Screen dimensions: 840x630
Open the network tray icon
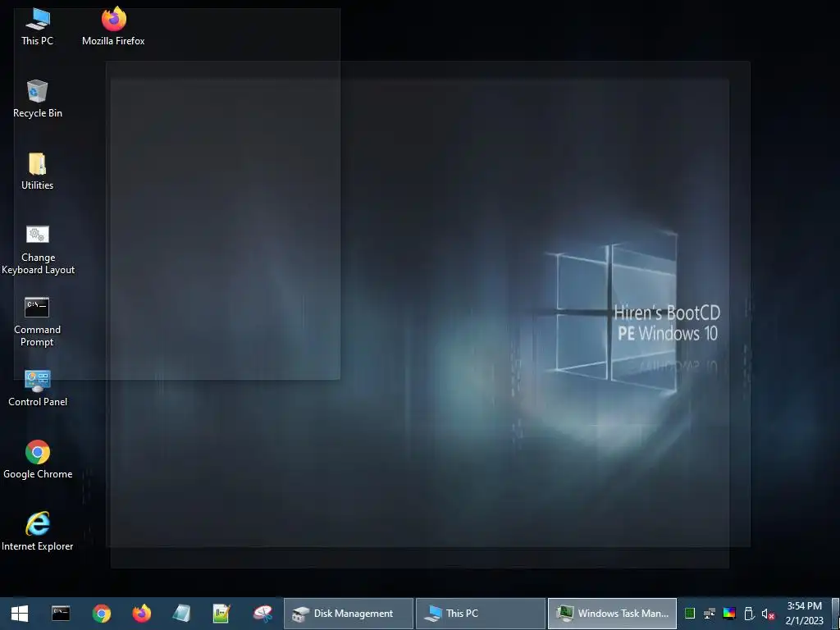710,614
